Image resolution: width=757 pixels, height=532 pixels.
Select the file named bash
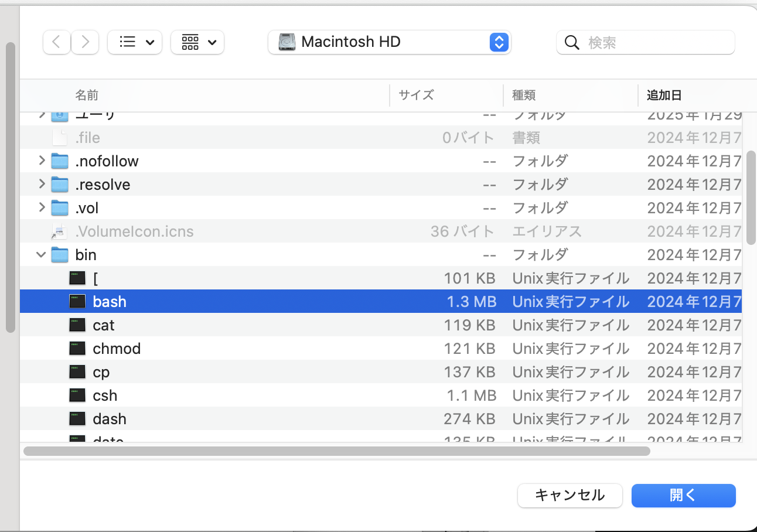coord(110,302)
